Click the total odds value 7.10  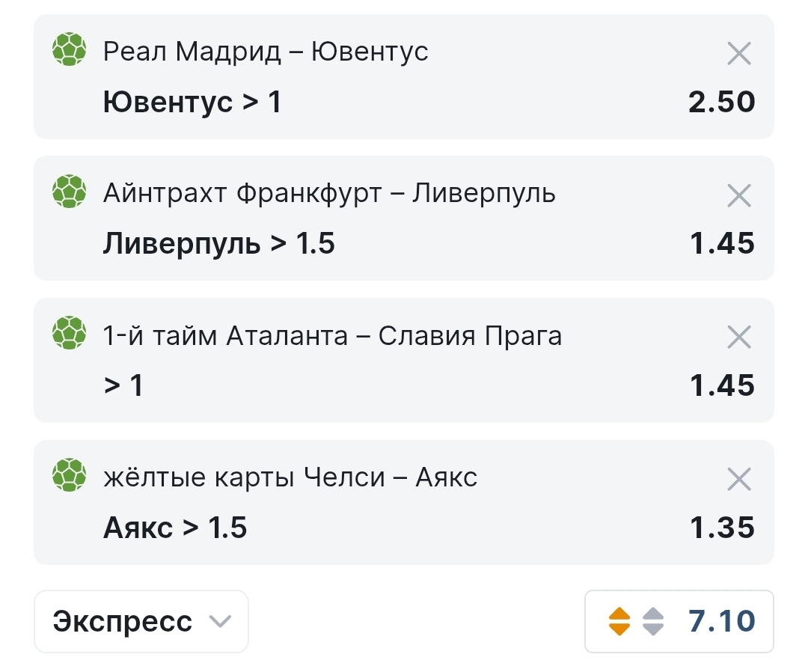(x=721, y=621)
